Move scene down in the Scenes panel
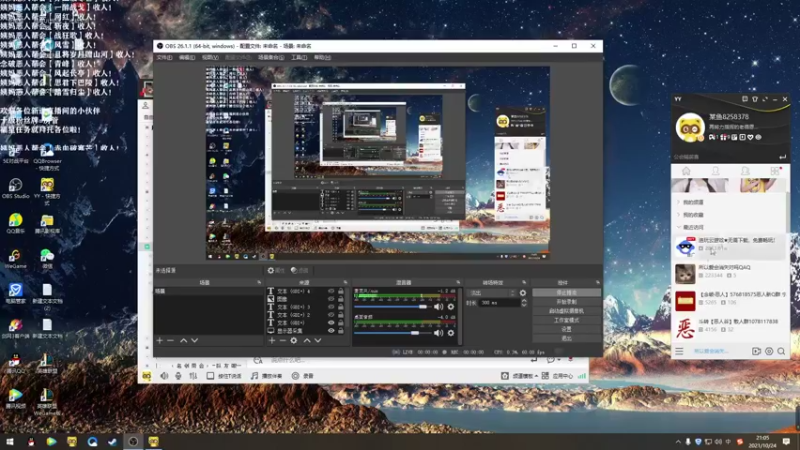 [194, 340]
